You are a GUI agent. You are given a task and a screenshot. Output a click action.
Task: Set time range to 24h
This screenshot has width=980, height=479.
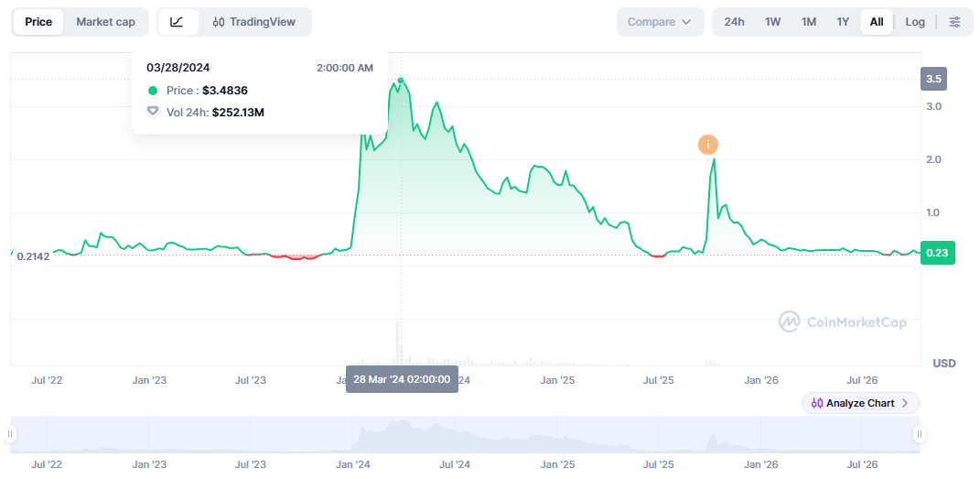tap(734, 22)
